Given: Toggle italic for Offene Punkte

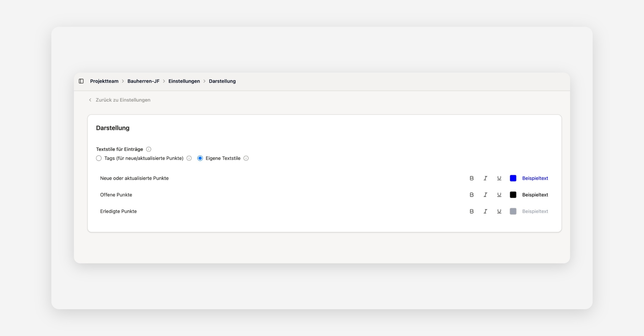Looking at the screenshot, I should pos(485,195).
